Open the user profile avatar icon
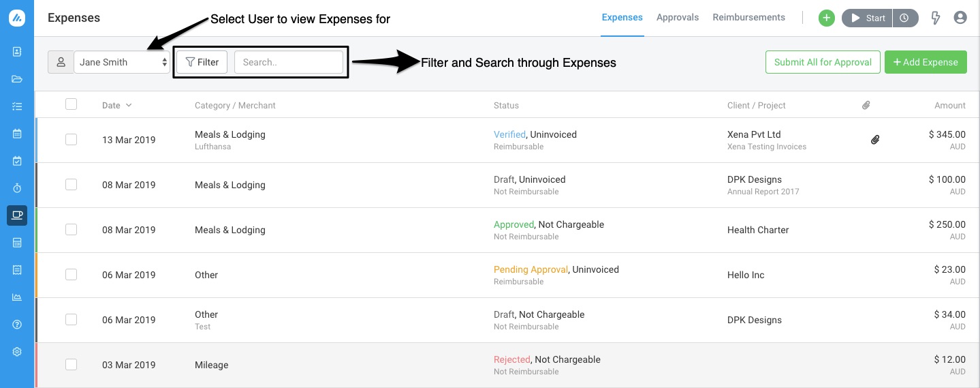Screen dimensions: 980x388 960,18
